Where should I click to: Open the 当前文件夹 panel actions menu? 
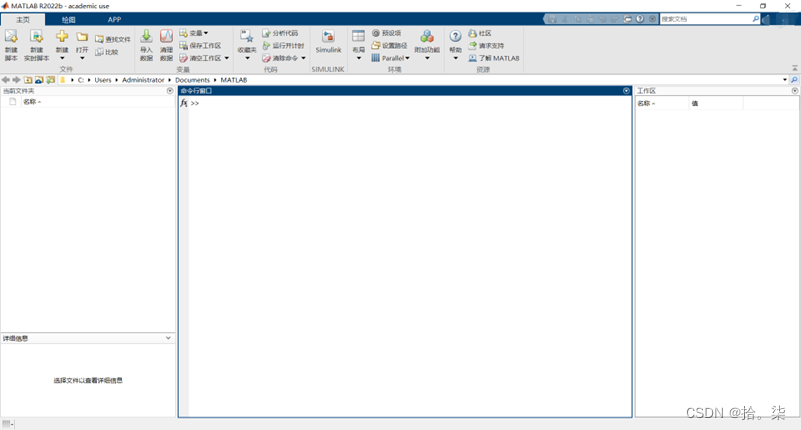coord(170,91)
